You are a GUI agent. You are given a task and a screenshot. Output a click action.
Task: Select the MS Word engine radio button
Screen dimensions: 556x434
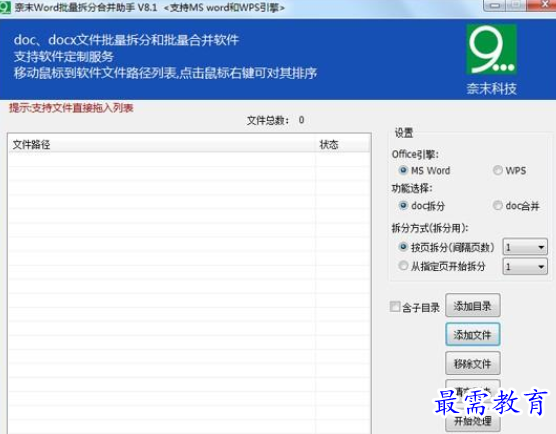403,170
